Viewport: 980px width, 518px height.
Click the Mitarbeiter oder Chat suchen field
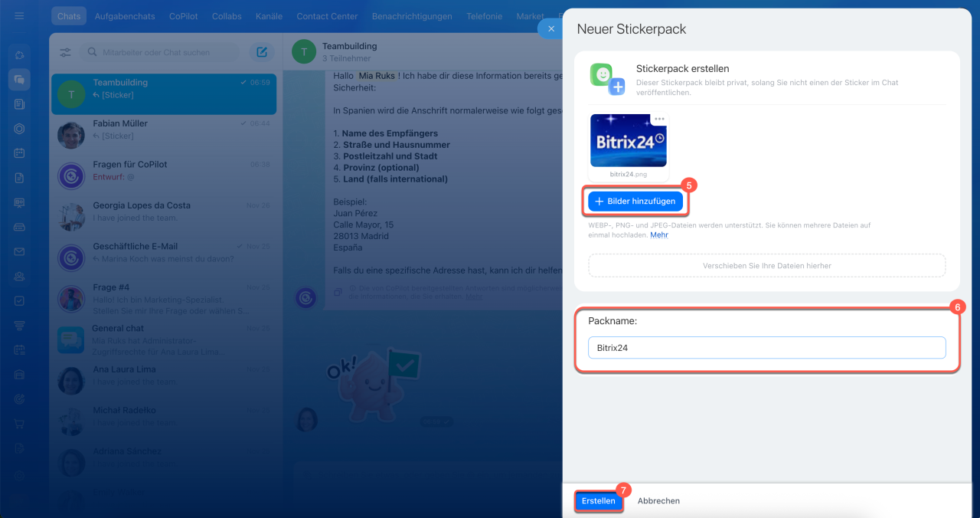pos(159,52)
